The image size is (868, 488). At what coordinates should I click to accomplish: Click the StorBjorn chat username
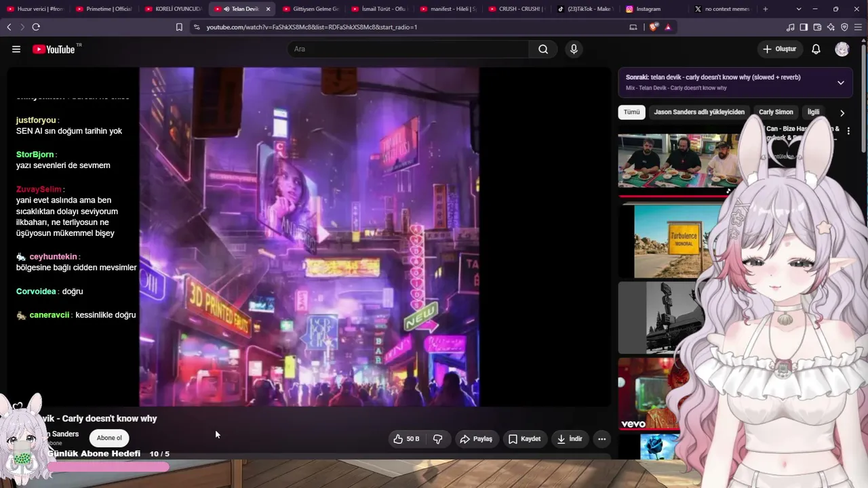coord(35,155)
